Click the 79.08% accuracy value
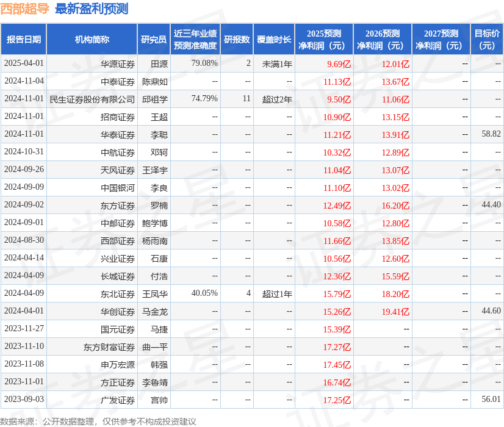Viewport: 504px width, 427px height. [x=204, y=63]
